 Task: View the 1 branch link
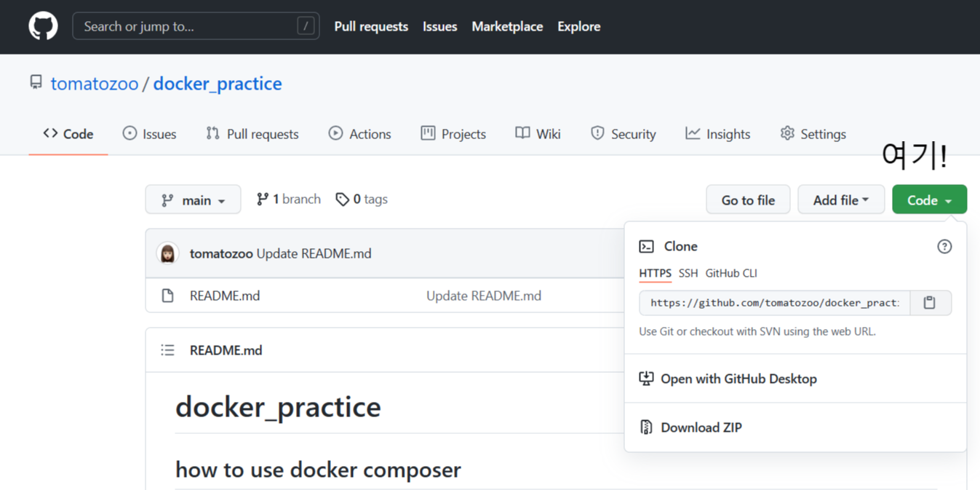289,199
